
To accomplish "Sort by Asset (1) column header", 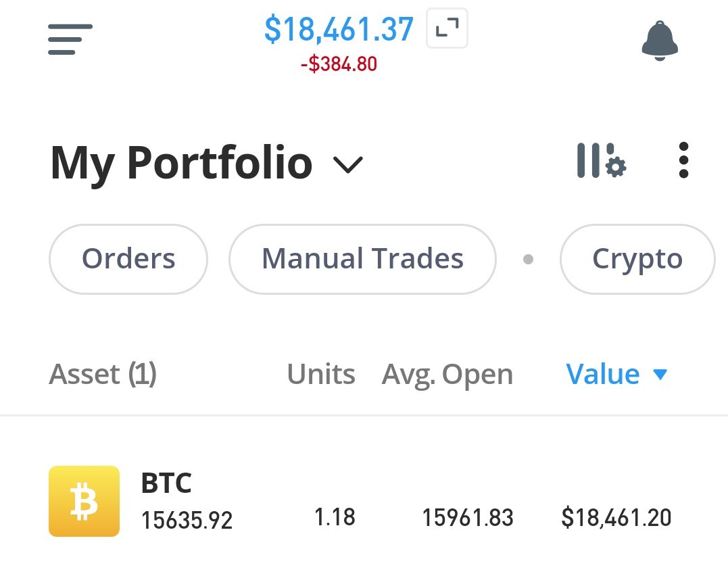I will 103,375.
